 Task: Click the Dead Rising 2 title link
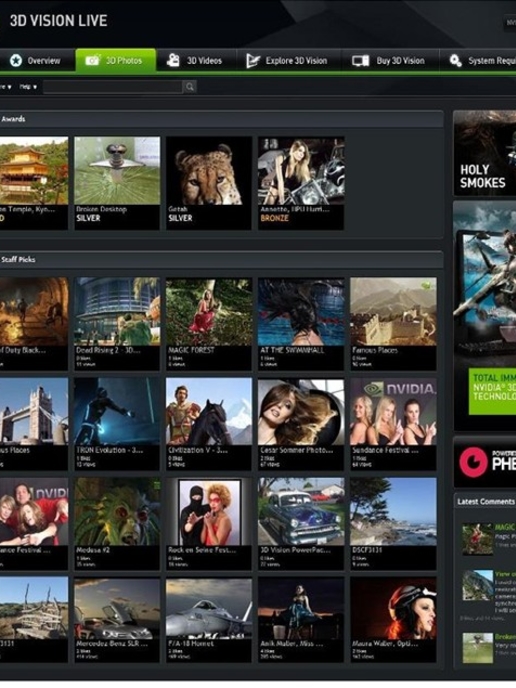click(x=108, y=351)
